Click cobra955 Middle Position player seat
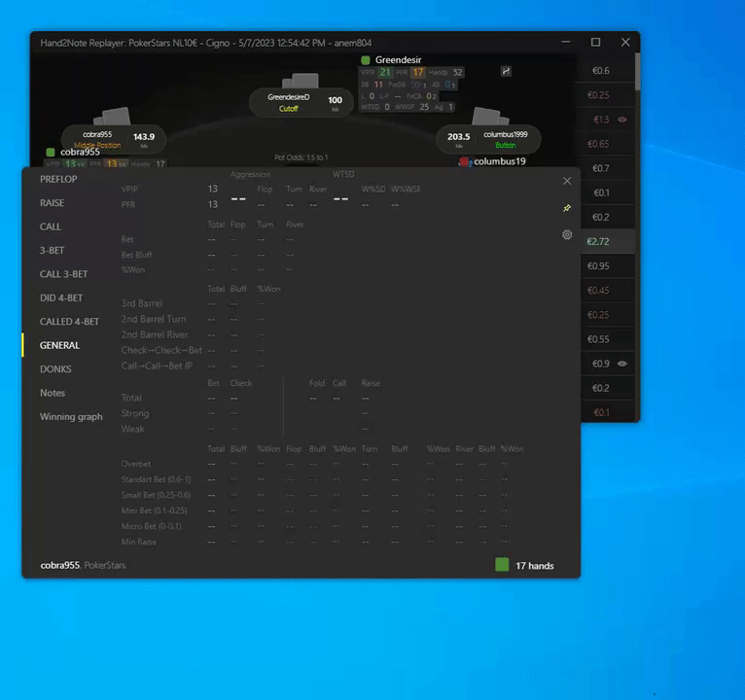The height and width of the screenshot is (700, 745). click(114, 139)
